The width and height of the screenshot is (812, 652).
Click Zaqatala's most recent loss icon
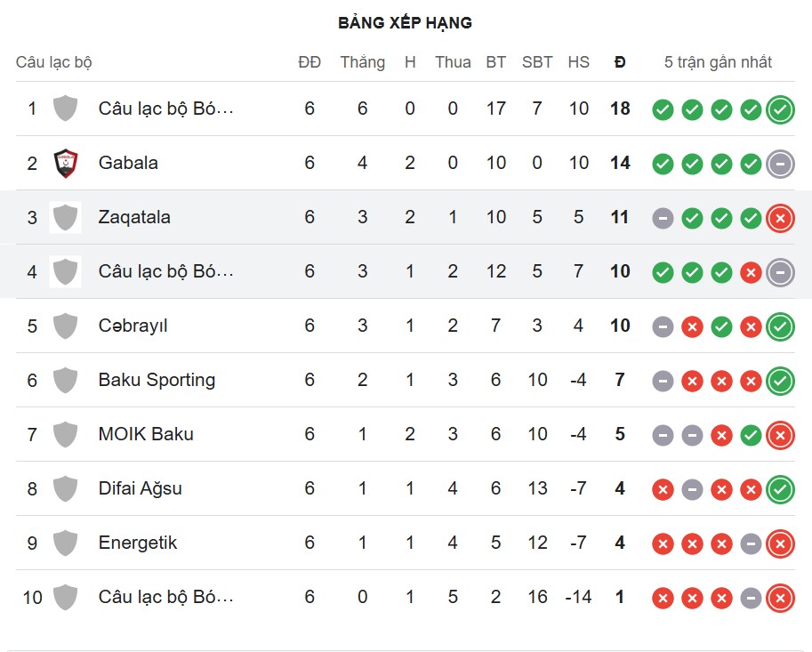point(780,218)
